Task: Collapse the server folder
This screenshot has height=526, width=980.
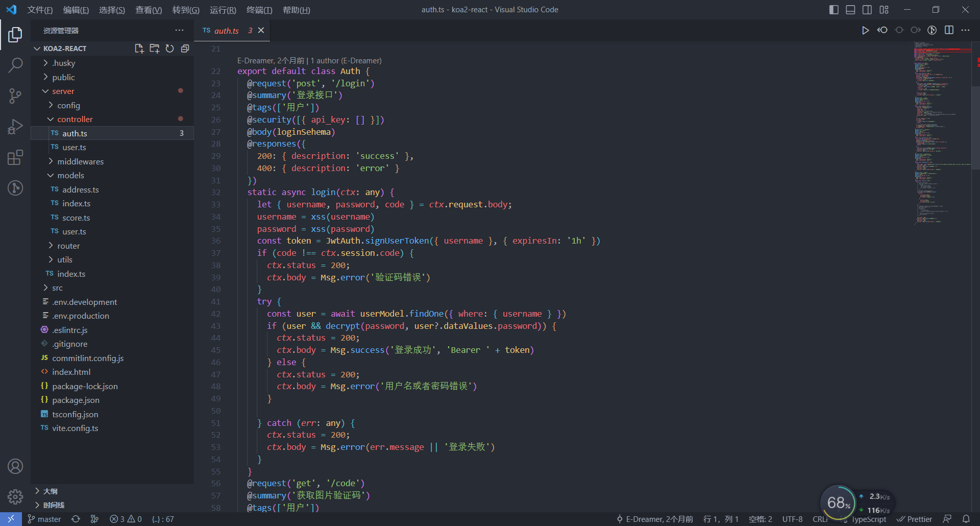Action: pyautogui.click(x=63, y=91)
